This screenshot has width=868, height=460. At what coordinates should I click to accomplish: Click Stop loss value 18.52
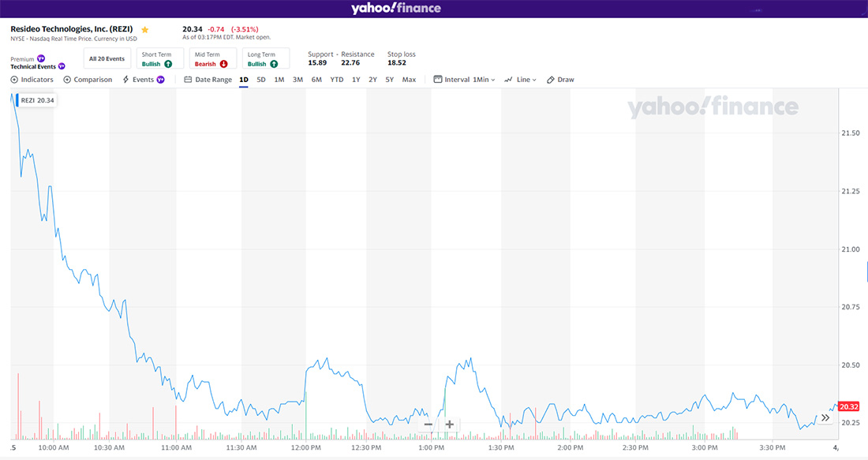(397, 62)
